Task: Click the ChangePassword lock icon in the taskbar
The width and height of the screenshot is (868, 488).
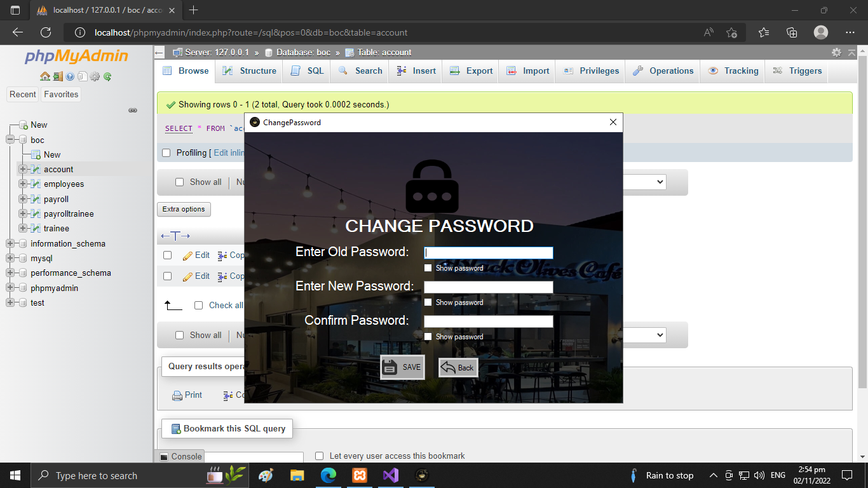Action: pyautogui.click(x=421, y=475)
